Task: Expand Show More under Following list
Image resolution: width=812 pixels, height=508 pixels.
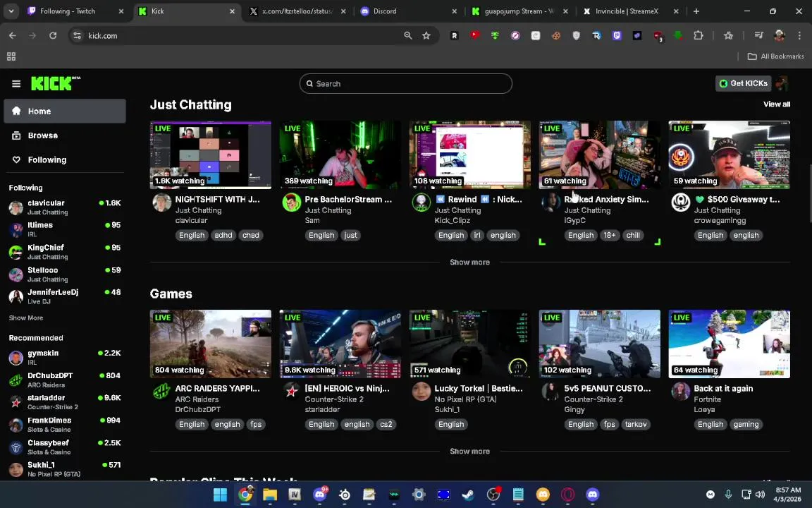Action: (26, 317)
